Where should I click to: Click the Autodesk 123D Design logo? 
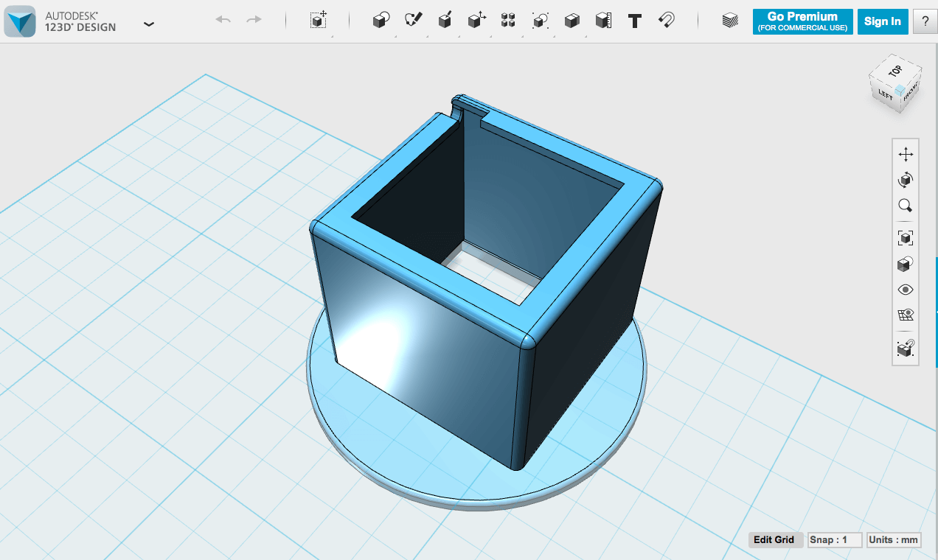20,21
